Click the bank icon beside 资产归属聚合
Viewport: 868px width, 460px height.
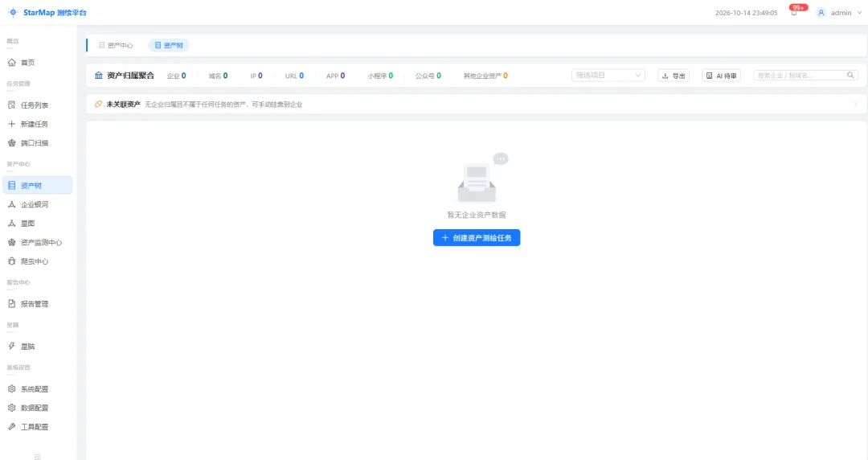pos(99,76)
